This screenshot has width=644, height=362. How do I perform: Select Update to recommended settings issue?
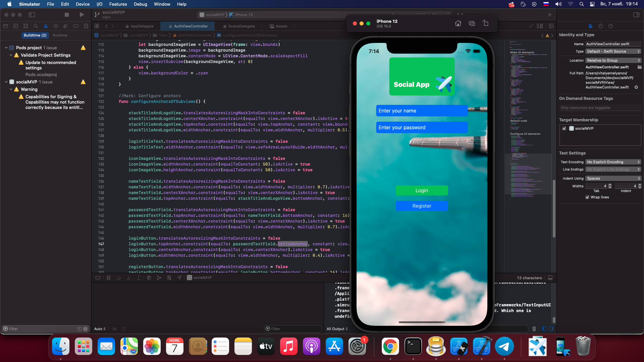tap(51, 65)
